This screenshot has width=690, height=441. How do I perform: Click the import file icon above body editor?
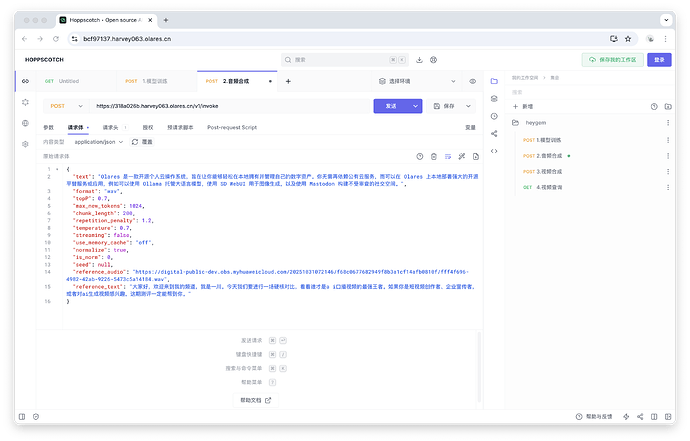[474, 156]
